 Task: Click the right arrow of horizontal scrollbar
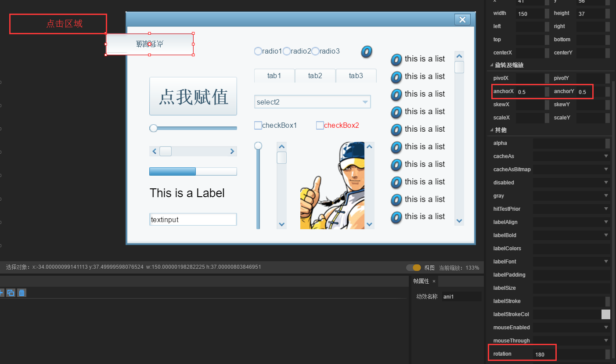(232, 151)
